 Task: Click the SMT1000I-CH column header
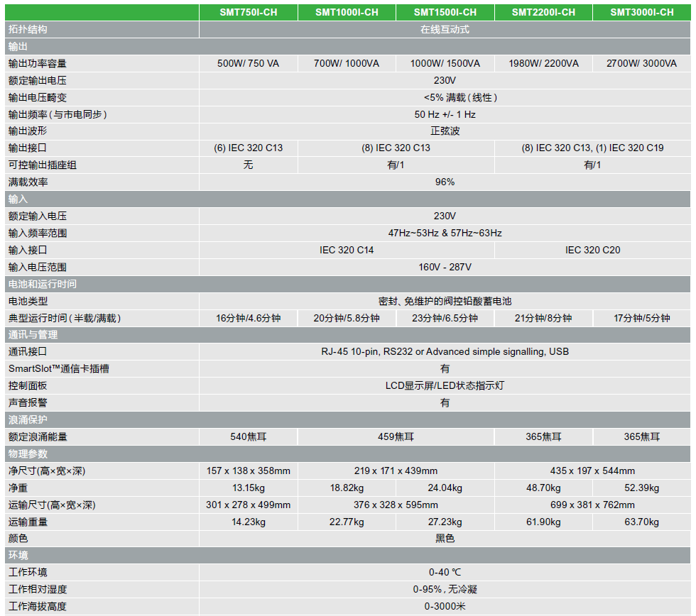pyautogui.click(x=347, y=12)
